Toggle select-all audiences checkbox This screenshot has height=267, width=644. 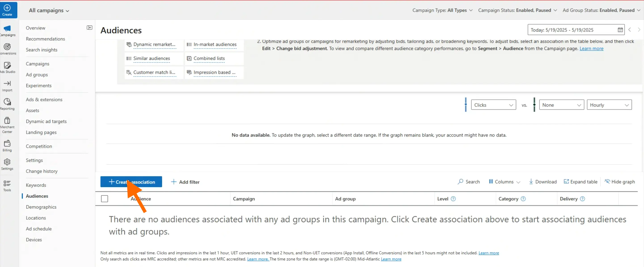tap(104, 199)
